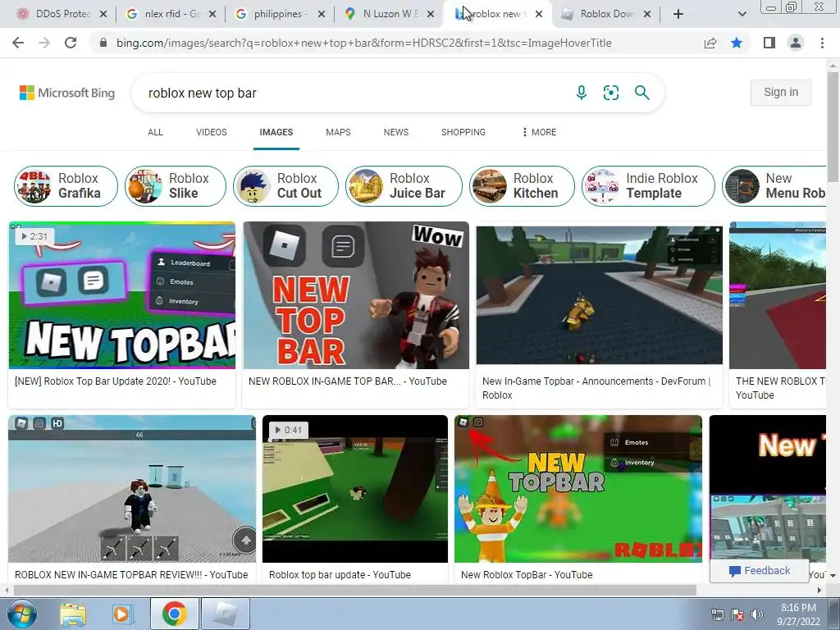
Task: Click the blue magnifier search icon
Action: [x=641, y=93]
